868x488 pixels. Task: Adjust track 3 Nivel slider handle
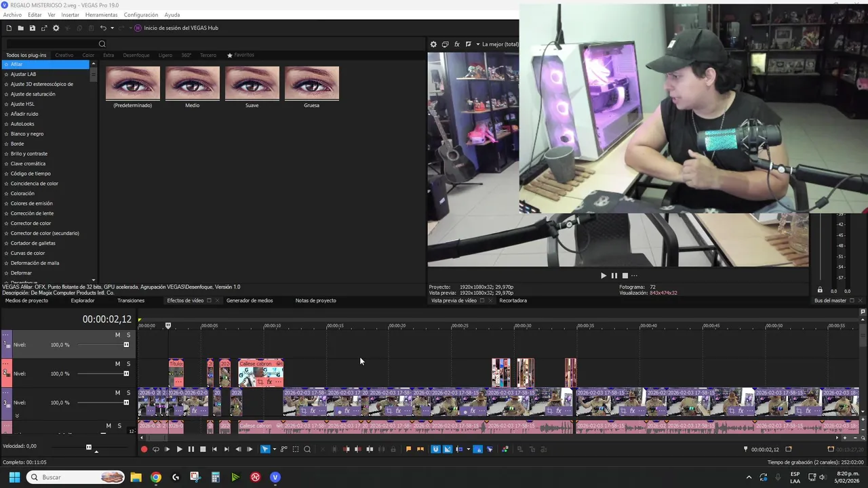point(126,403)
